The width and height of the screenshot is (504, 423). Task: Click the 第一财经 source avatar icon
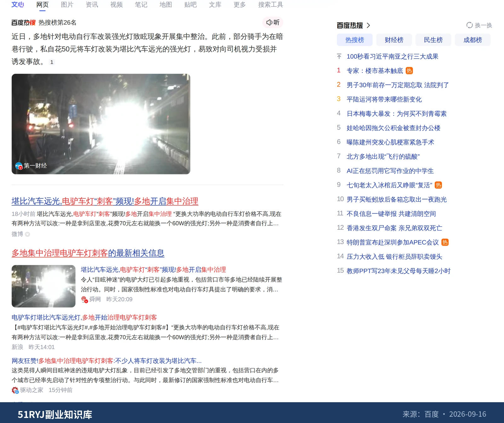19,166
